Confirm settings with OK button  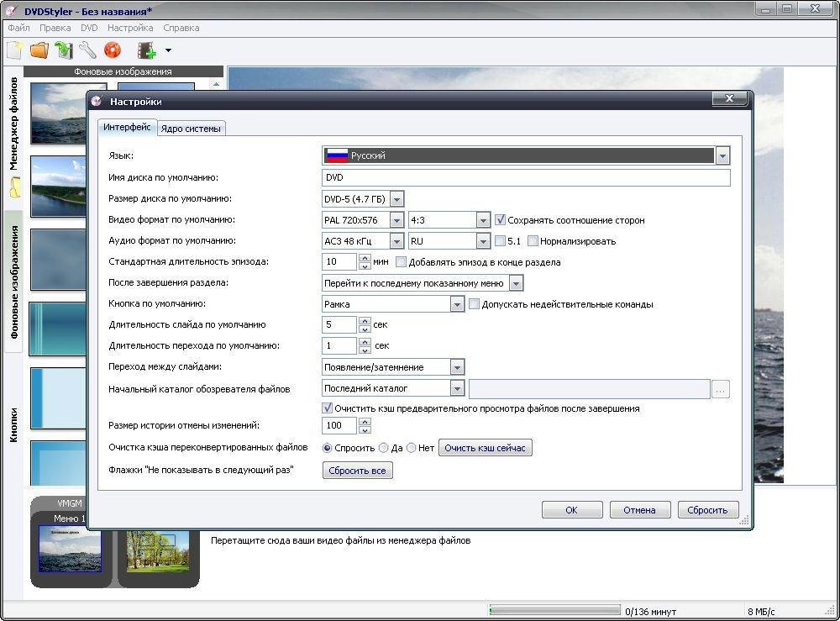(x=571, y=510)
